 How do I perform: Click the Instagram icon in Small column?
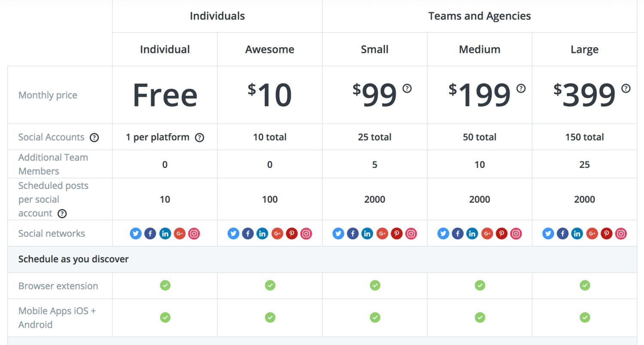tap(411, 234)
